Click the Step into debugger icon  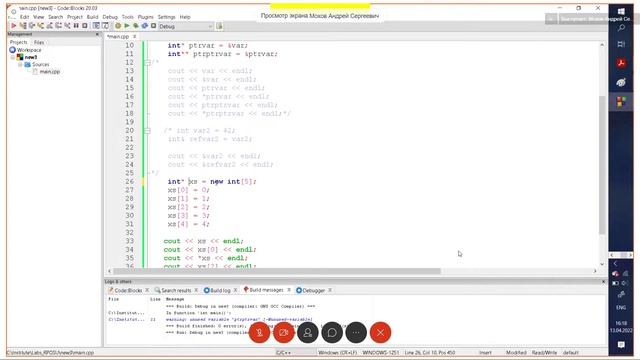pyautogui.click(x=41, y=26)
